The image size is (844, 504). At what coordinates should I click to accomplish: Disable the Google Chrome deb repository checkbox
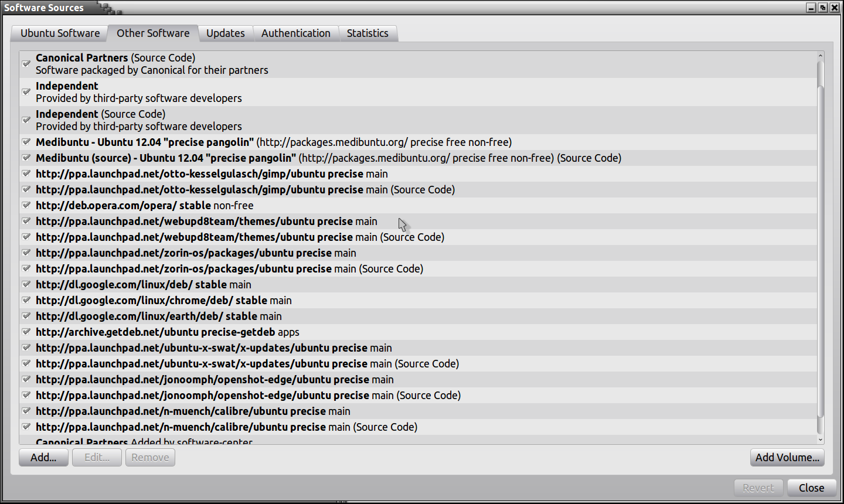(26, 300)
